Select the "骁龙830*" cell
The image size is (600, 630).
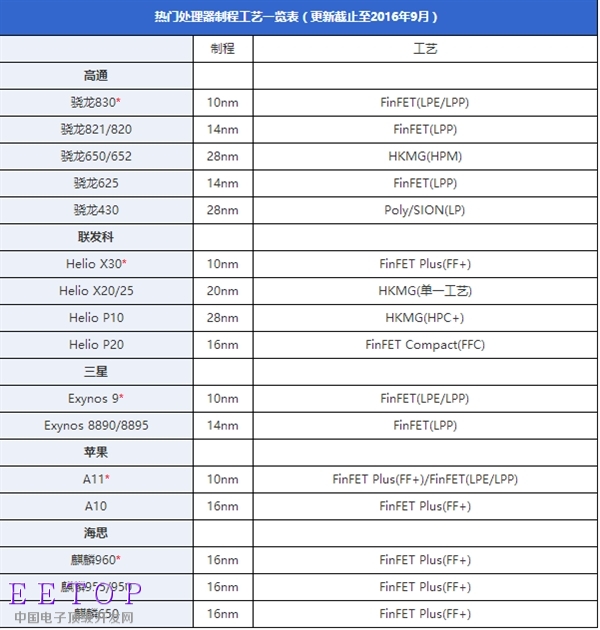[96, 102]
